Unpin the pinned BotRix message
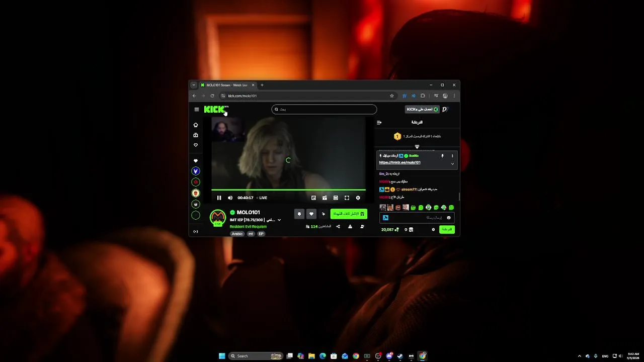The image size is (644, 362). tap(442, 156)
